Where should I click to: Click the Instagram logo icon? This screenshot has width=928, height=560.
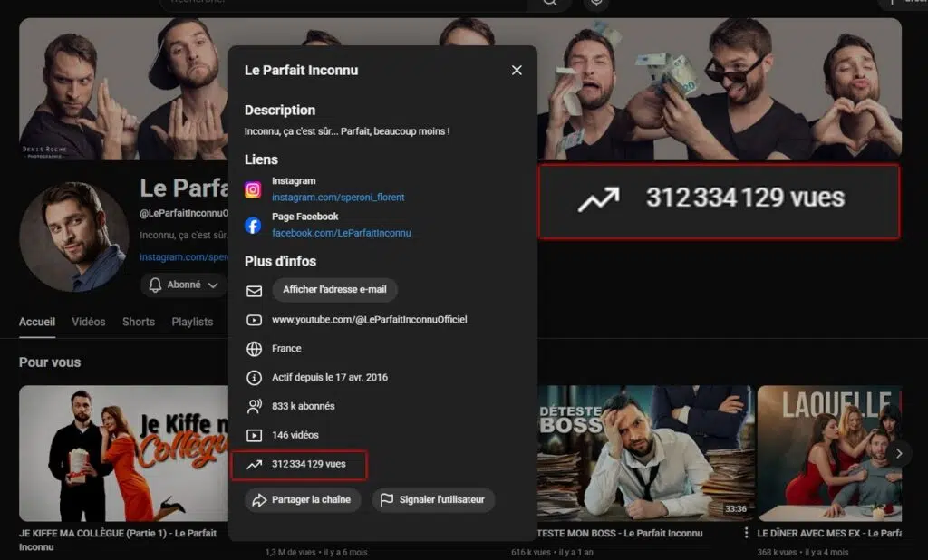[x=254, y=189]
